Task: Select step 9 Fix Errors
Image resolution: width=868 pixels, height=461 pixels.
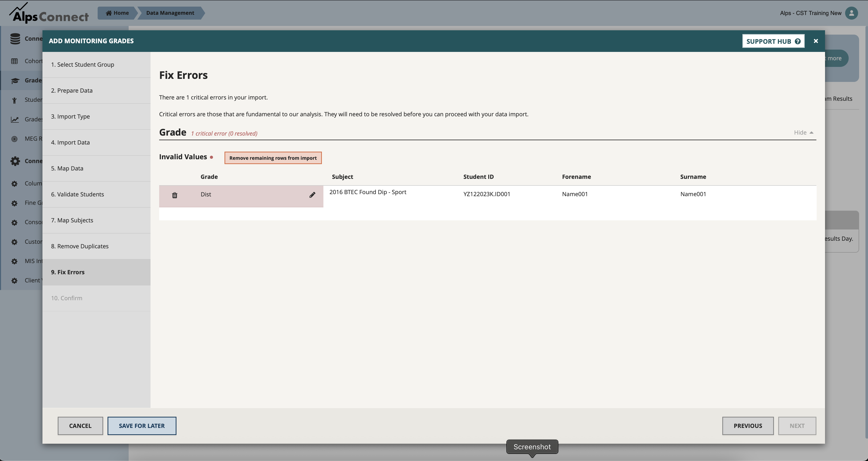Action: click(x=96, y=272)
